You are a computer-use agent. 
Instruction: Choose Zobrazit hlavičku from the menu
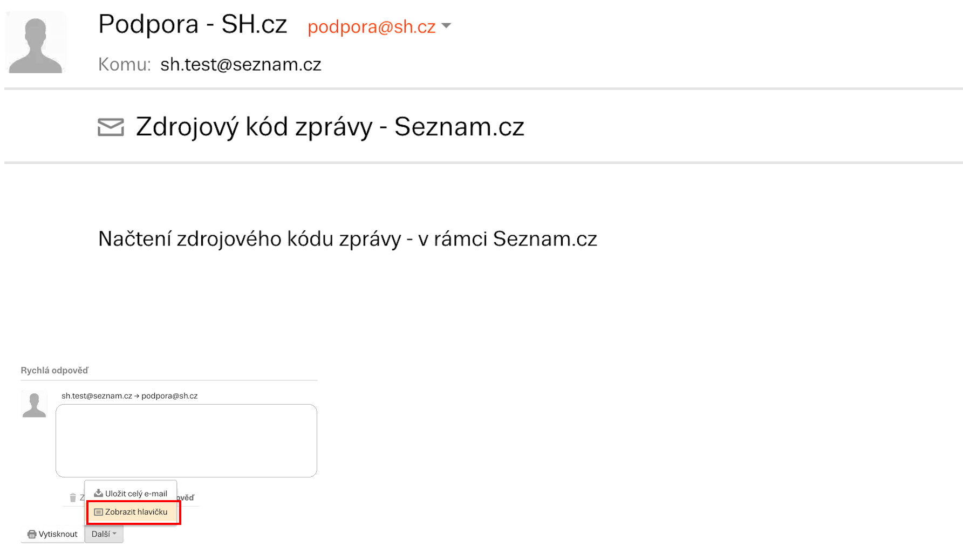pyautogui.click(x=136, y=512)
